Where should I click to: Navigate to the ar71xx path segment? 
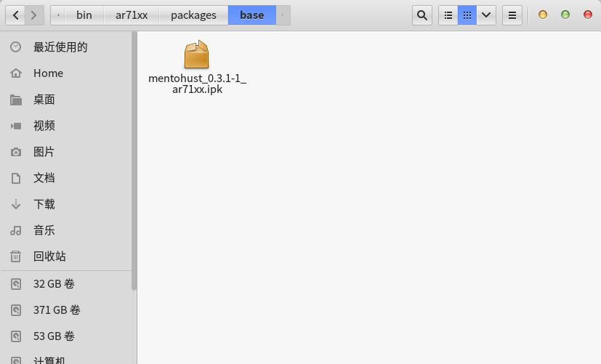pyautogui.click(x=132, y=15)
